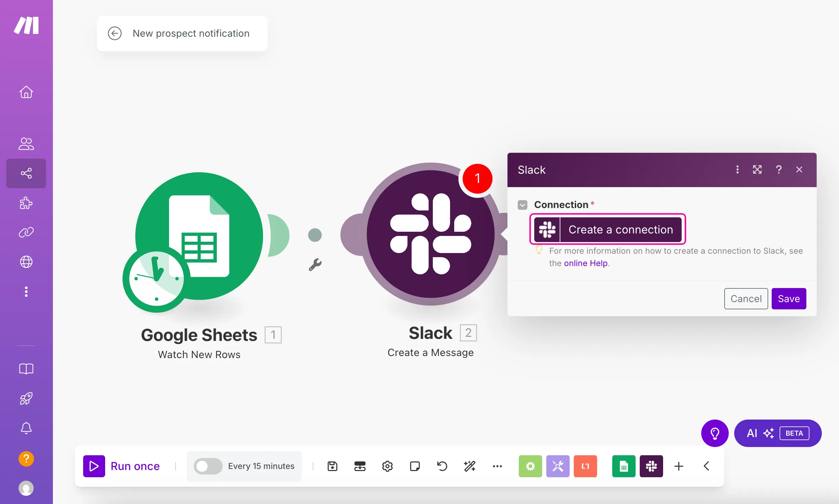Click the Watch New Rows label

199,355
